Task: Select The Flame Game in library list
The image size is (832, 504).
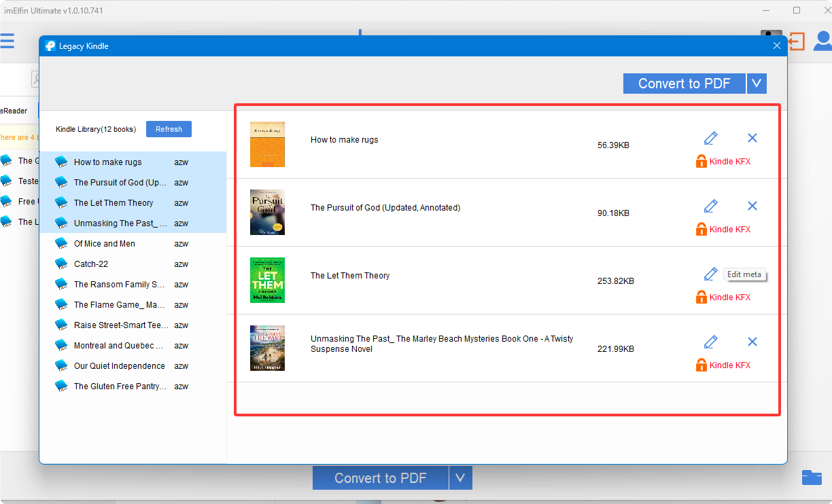Action: (133, 304)
